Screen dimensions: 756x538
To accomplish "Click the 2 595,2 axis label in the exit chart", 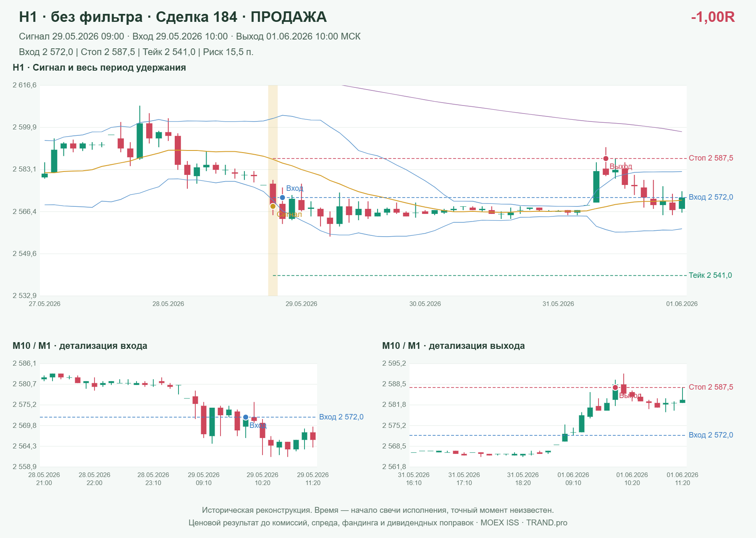I will (394, 363).
